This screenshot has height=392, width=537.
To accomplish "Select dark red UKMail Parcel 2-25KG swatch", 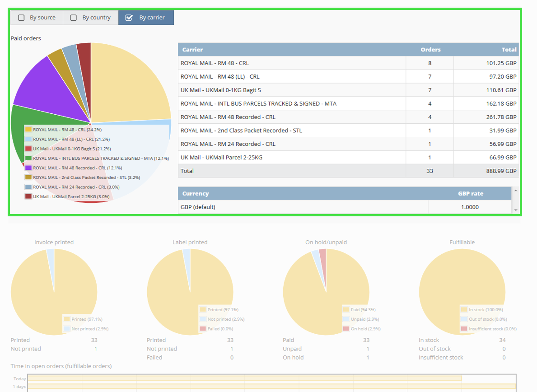I will point(28,196).
